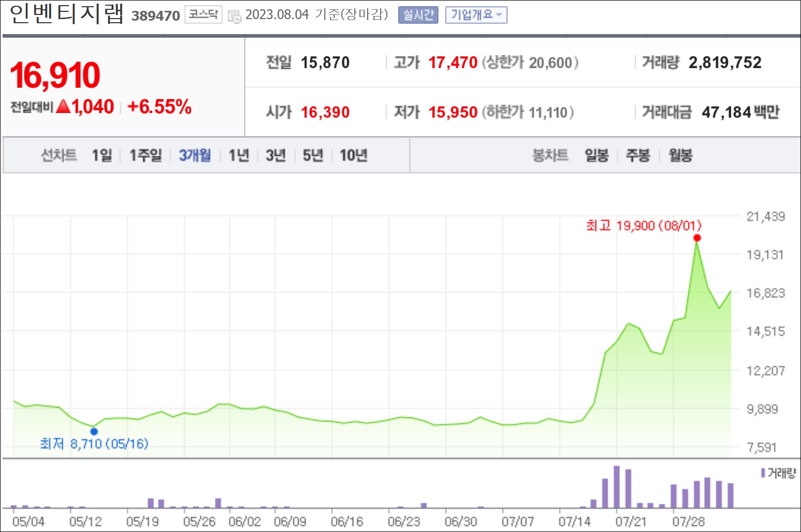The image size is (801, 532).
Task: Click the 7,591 price axis label
Action: click(762, 447)
